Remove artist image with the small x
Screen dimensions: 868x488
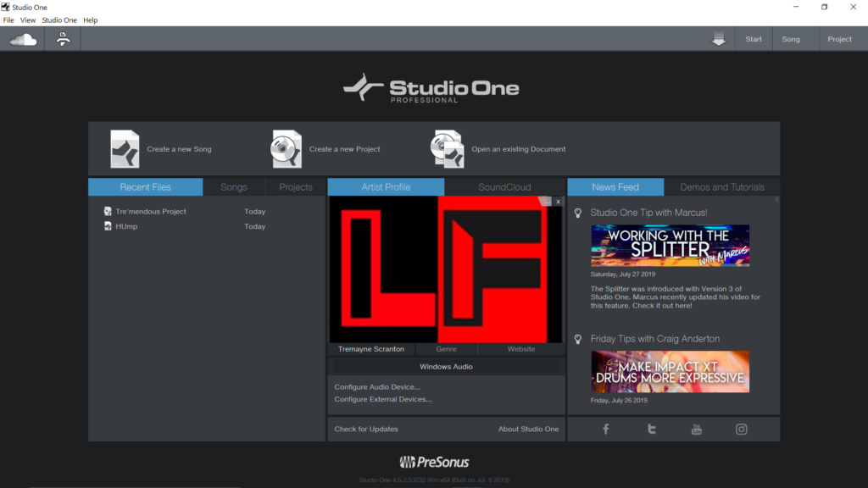558,202
